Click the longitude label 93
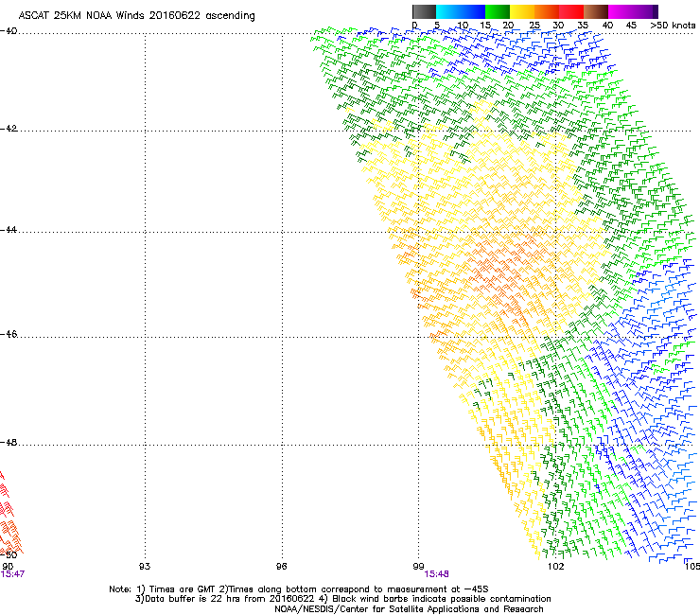 pos(145,567)
